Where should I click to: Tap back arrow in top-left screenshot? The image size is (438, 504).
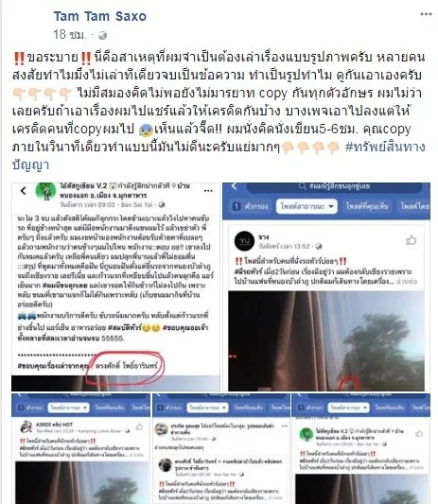23,191
